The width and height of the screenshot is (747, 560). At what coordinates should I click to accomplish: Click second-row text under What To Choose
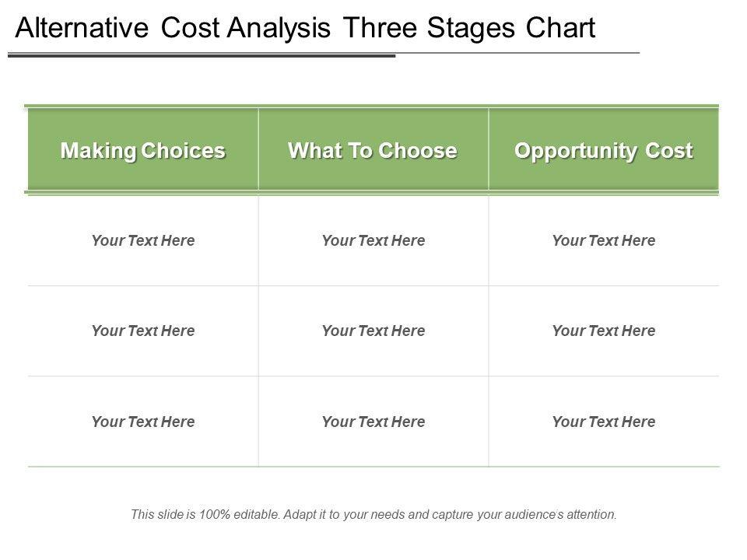(x=373, y=331)
